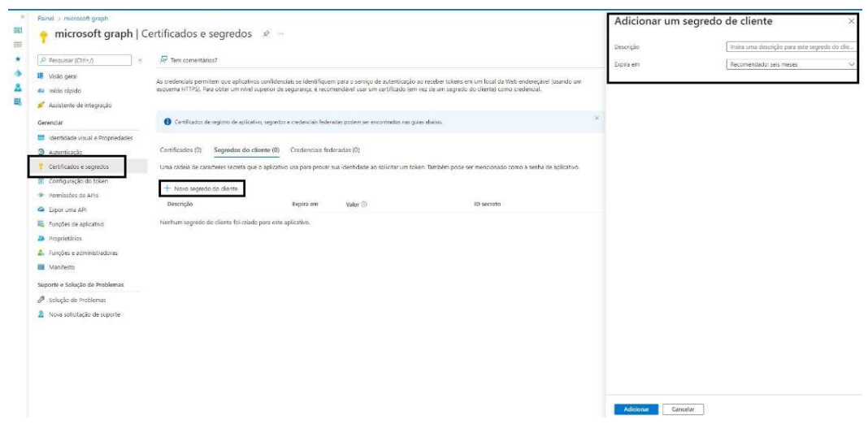Viewport: 868px width, 437px height.
Task: Switch to Segredos do cliente (0) tab
Action: point(246,150)
